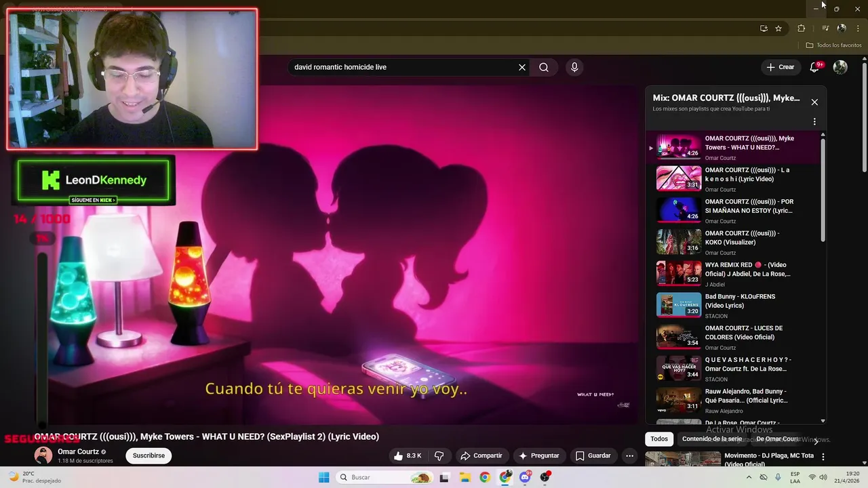Open the Todos los favoritos bookmarks folder
Image resolution: width=868 pixels, height=488 pixels.
833,45
